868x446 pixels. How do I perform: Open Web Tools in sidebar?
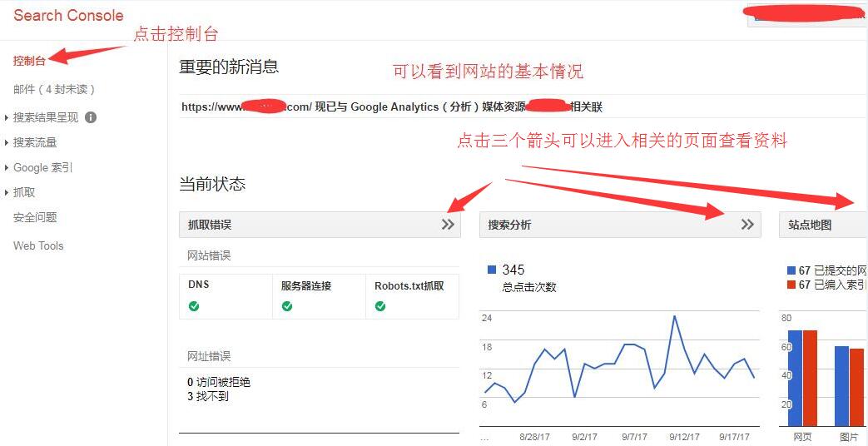point(38,245)
